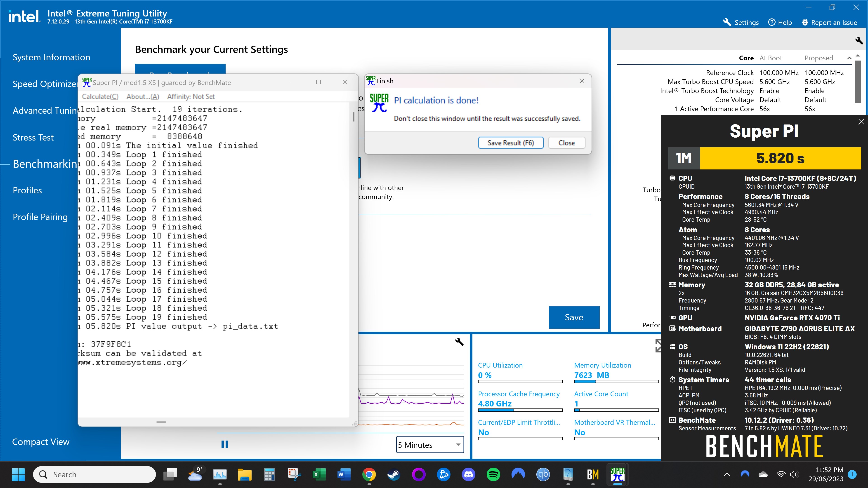Screen dimensions: 868x488
Task: Click the Core Voltage Proposed Default value
Action: [x=815, y=100]
